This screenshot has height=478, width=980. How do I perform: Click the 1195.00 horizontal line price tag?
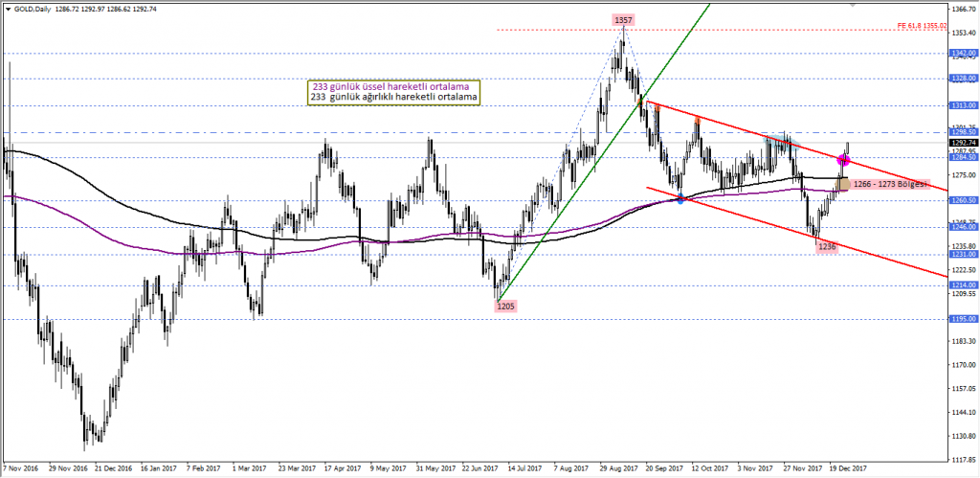coord(963,320)
